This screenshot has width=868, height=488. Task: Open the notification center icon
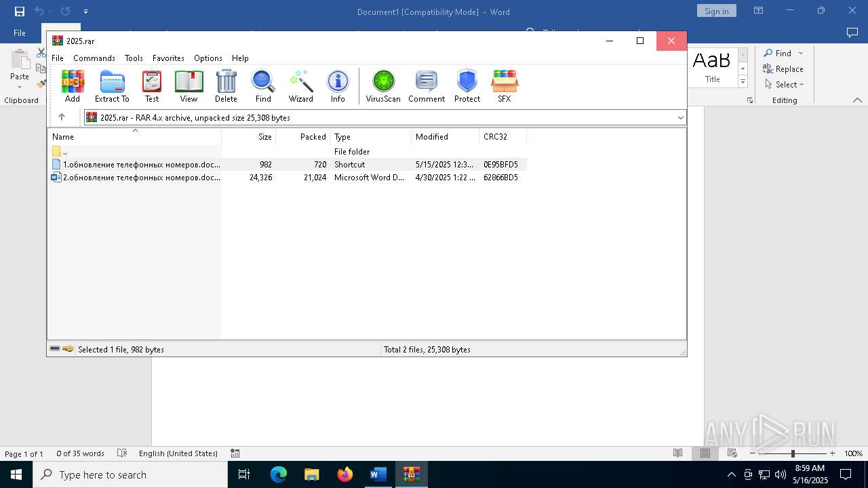[x=846, y=474]
